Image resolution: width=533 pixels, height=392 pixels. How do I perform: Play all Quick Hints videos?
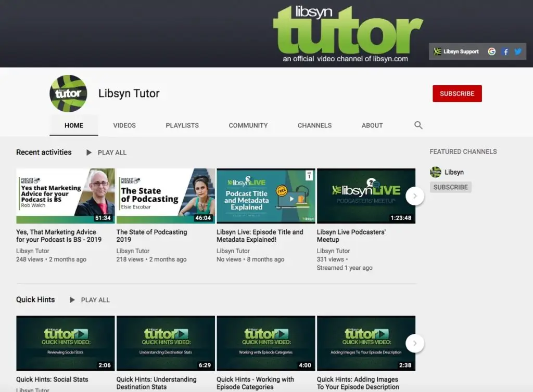[90, 300]
